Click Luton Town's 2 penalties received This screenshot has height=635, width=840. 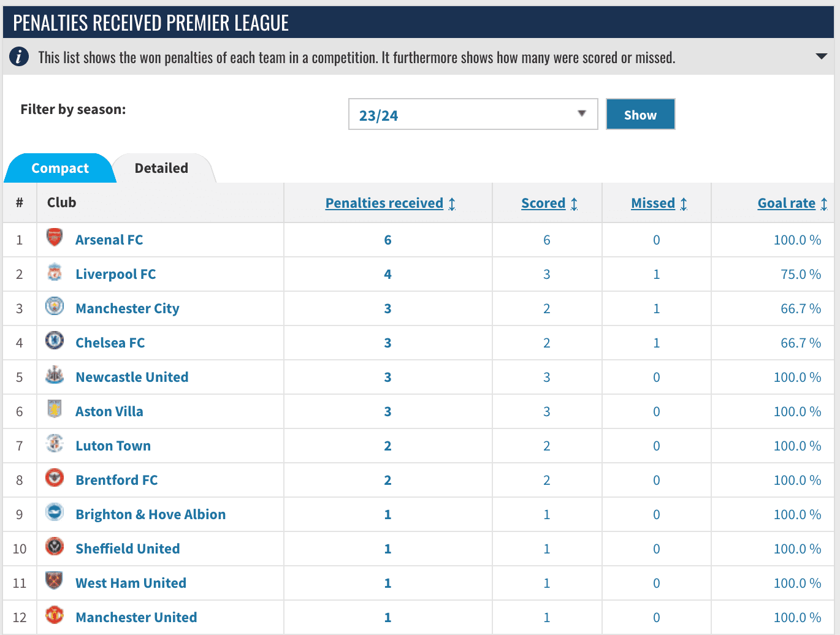(388, 446)
